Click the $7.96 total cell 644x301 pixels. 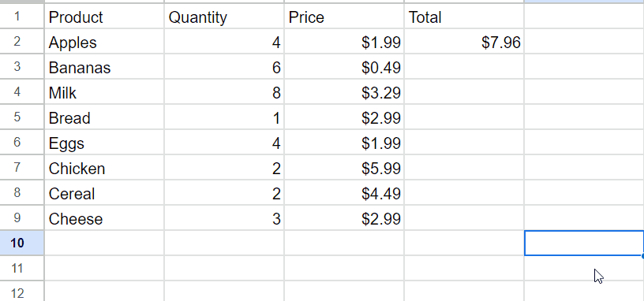point(464,42)
